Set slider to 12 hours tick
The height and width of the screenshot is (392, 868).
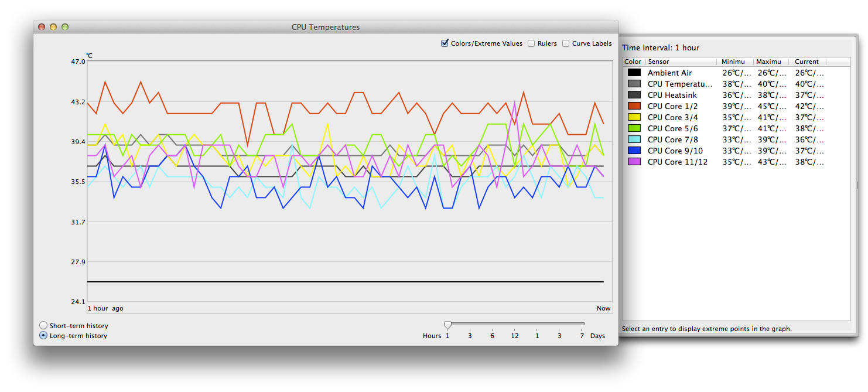pos(515,336)
